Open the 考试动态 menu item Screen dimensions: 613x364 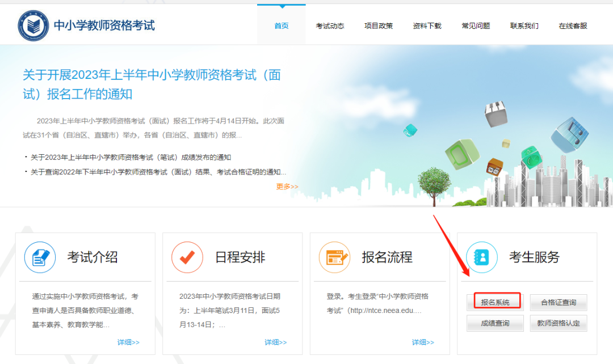pyautogui.click(x=330, y=26)
